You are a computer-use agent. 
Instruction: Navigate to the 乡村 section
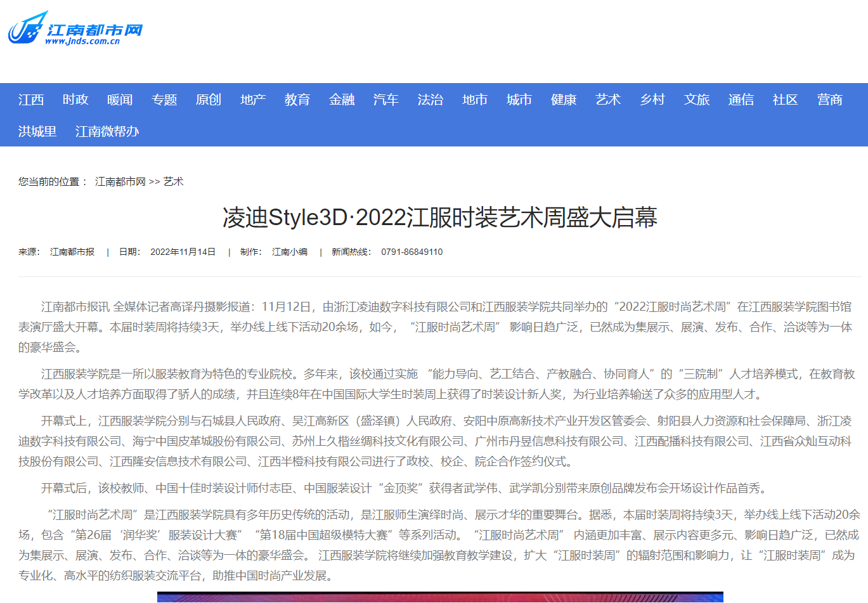[x=652, y=100]
